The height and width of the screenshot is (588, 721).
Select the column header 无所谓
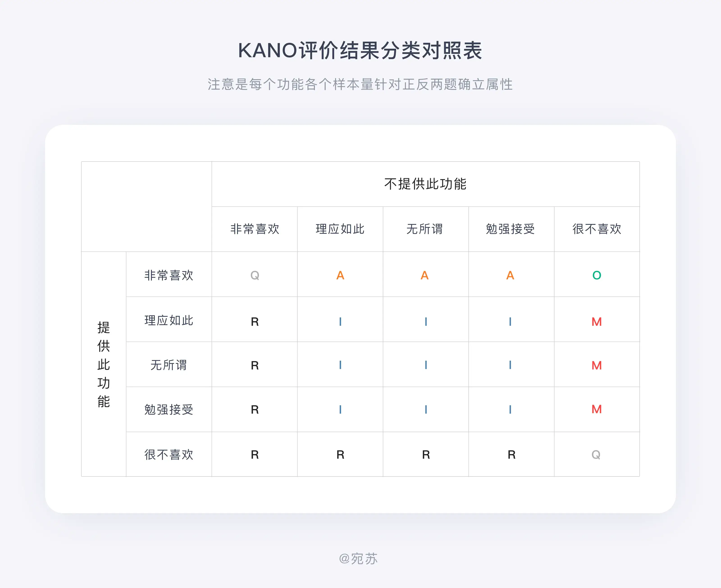(x=425, y=229)
